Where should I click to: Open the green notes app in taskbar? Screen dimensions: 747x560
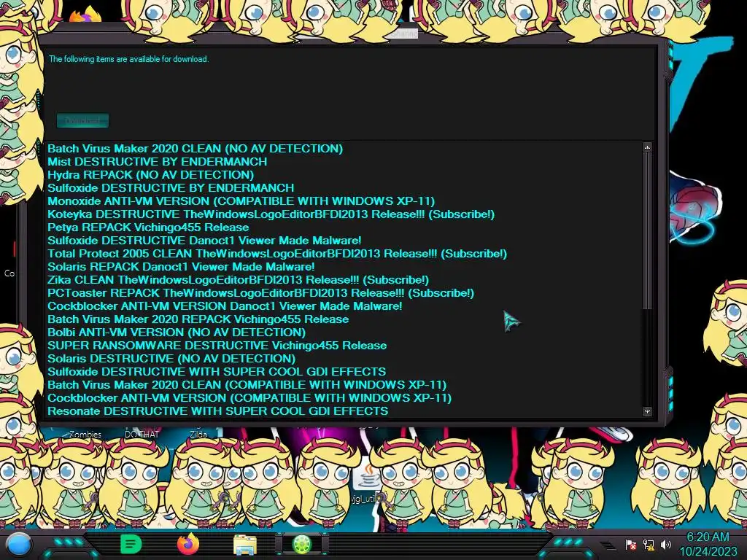click(131, 544)
